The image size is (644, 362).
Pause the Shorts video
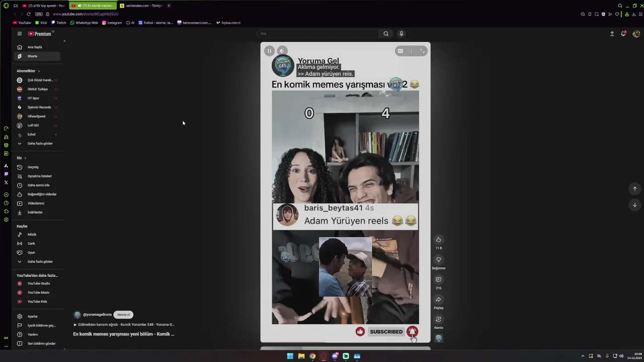(270, 51)
